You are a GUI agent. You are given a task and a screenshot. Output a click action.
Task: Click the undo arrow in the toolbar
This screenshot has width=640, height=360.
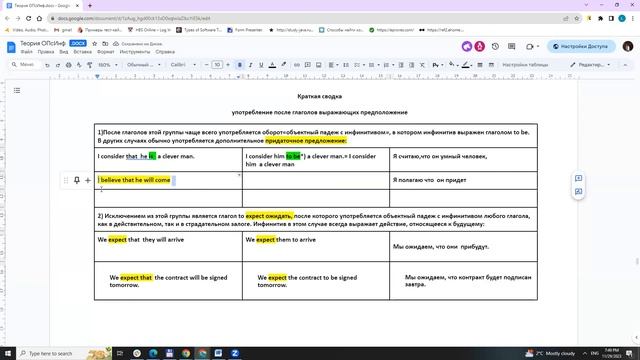click(x=47, y=65)
